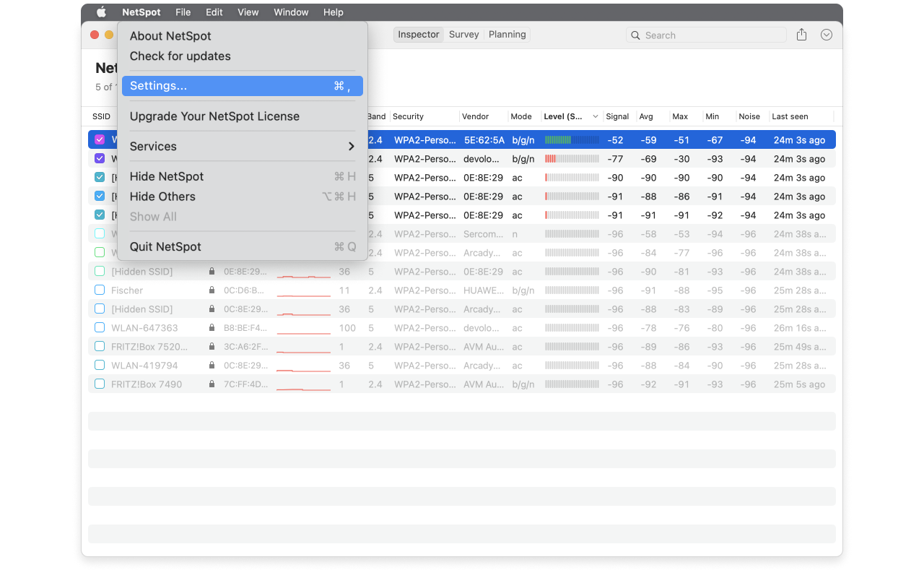Viewport: 924px width, 578px height.
Task: Click level bar of the -52 signal row
Action: coord(572,140)
